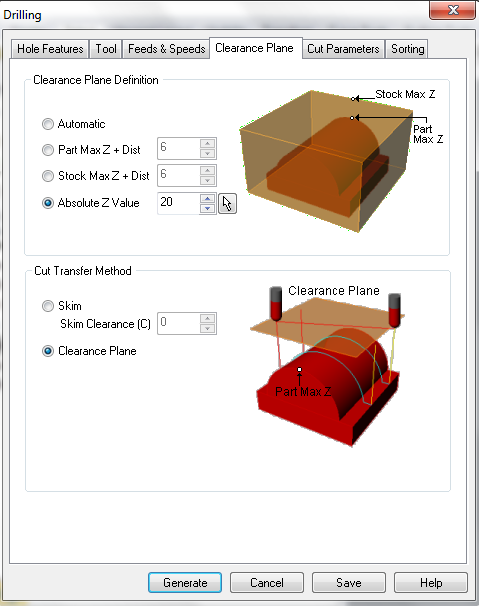Select the Automatic radio button
The width and height of the screenshot is (479, 606).
point(48,124)
